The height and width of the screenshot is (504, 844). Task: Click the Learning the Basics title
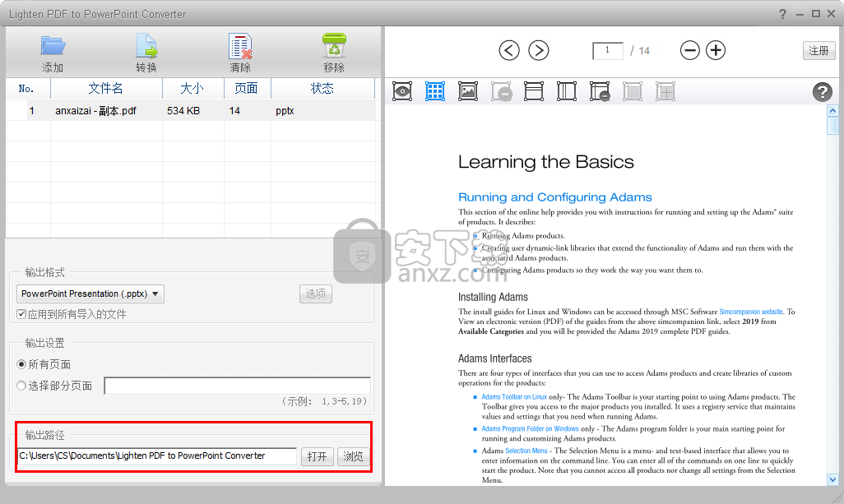(x=545, y=162)
